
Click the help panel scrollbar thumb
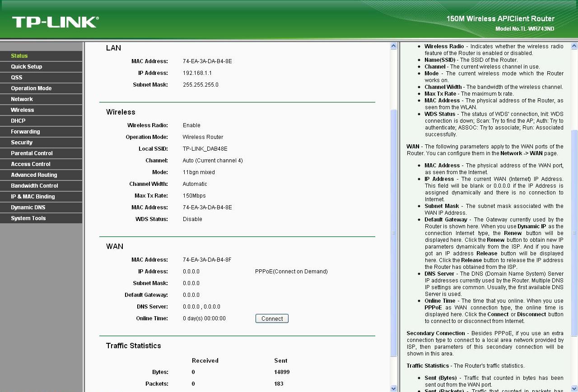coord(574,233)
